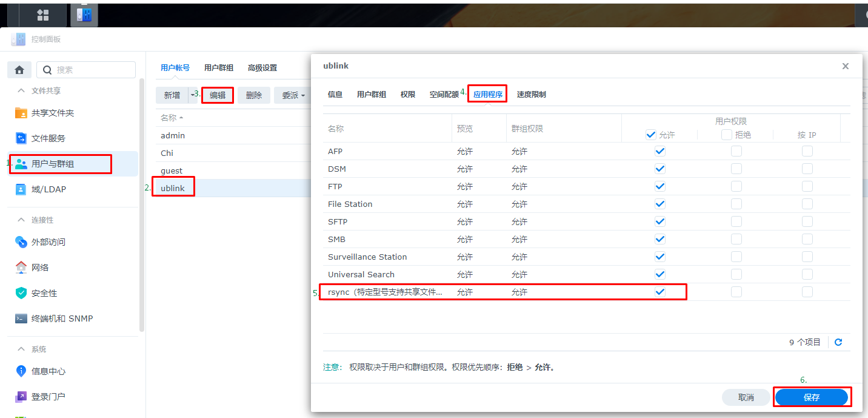868x418 pixels.
Task: Click the home icon in Control Panel
Action: click(19, 70)
